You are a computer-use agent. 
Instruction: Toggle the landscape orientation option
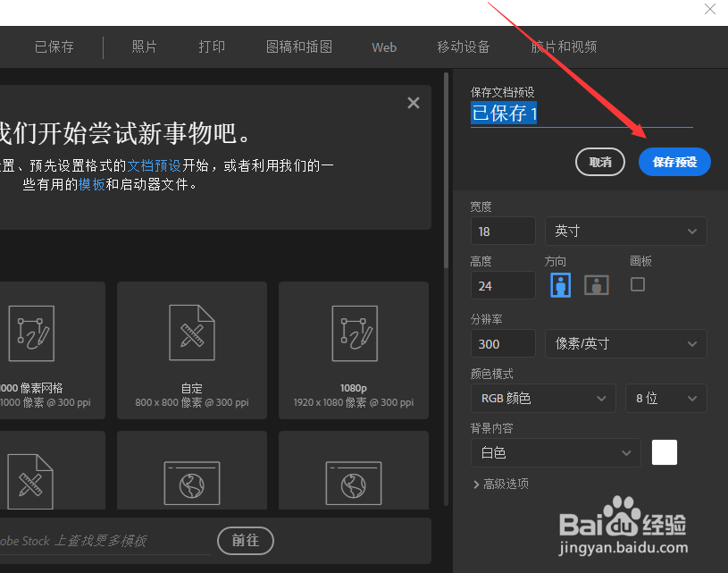pos(596,284)
